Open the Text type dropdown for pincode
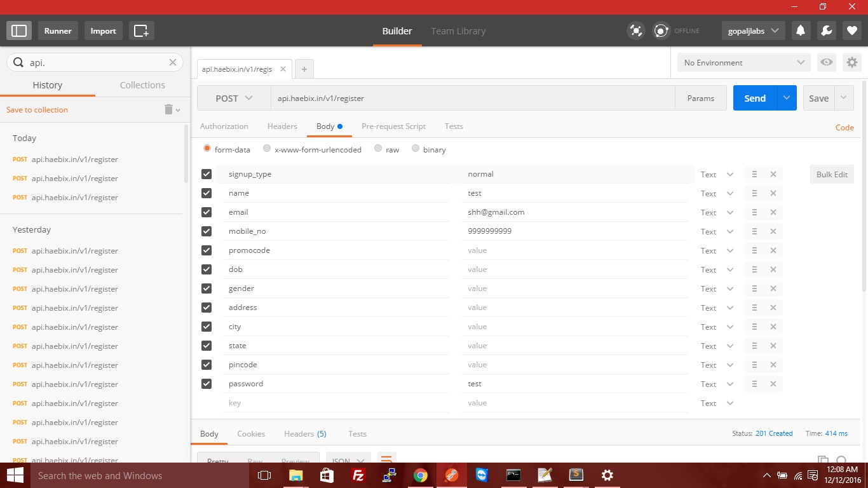This screenshot has width=868, height=488. click(717, 365)
